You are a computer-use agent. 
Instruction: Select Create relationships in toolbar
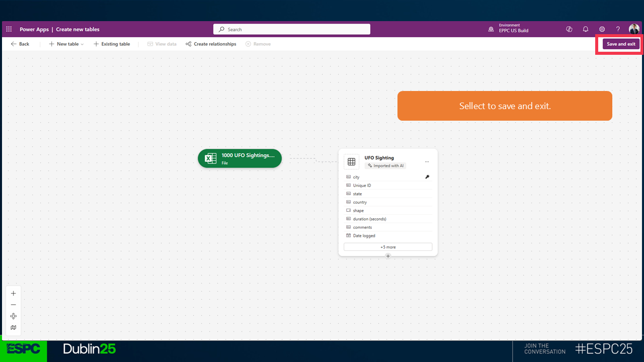(x=211, y=44)
